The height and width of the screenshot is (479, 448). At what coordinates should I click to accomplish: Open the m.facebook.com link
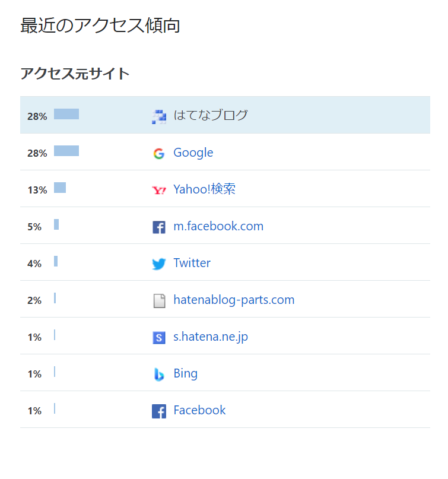tap(218, 226)
